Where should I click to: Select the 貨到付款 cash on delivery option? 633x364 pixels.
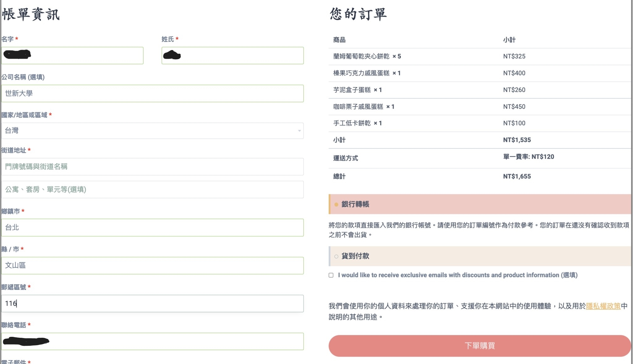click(336, 256)
